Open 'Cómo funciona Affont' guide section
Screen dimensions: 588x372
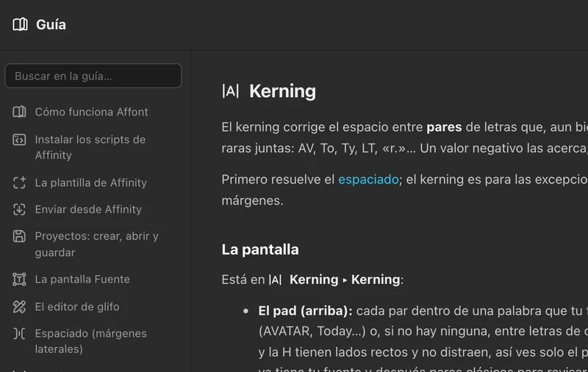click(91, 112)
